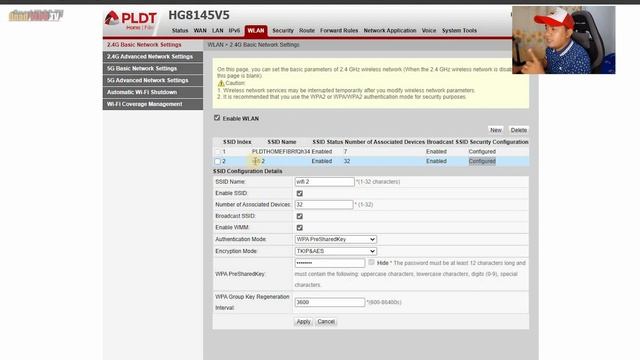Open 2.4G Advanced Network Settings
640x360 pixels.
pos(153,56)
